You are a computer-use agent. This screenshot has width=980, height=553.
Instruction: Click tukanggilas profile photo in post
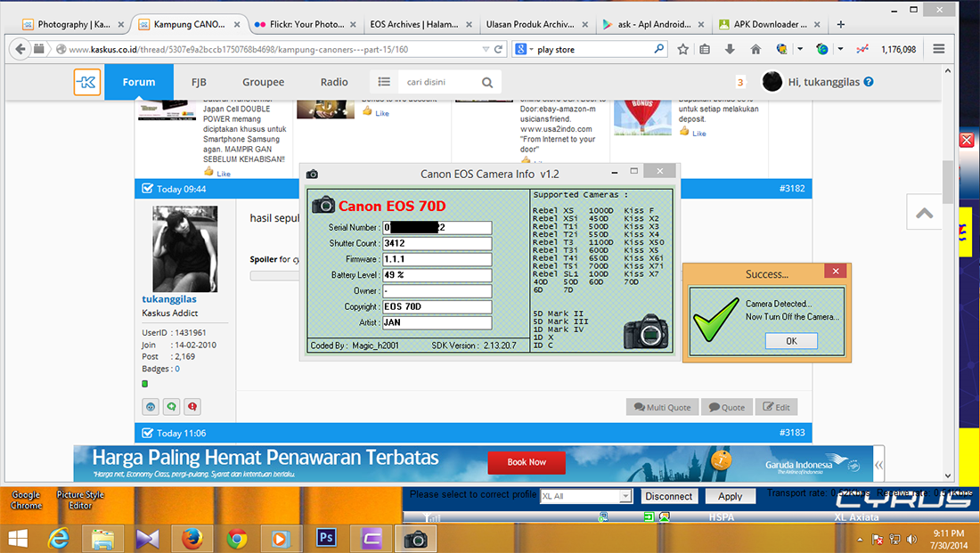pyautogui.click(x=185, y=248)
